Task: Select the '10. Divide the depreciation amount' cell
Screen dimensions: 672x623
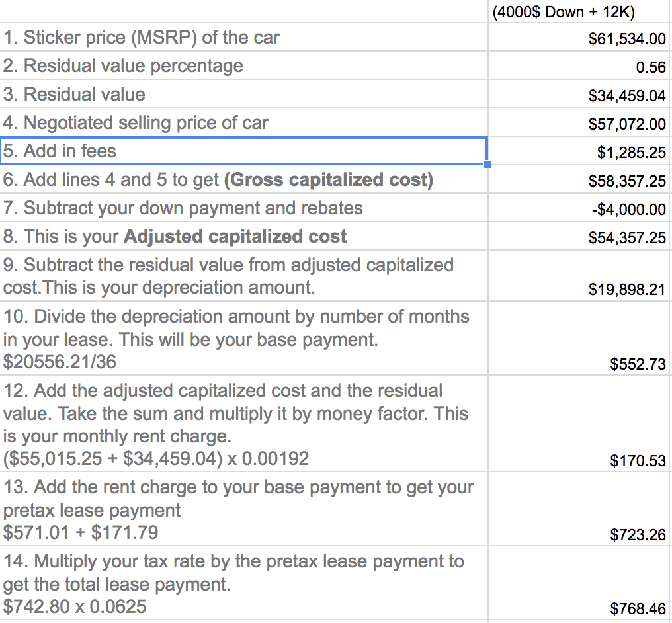Action: coord(244,339)
